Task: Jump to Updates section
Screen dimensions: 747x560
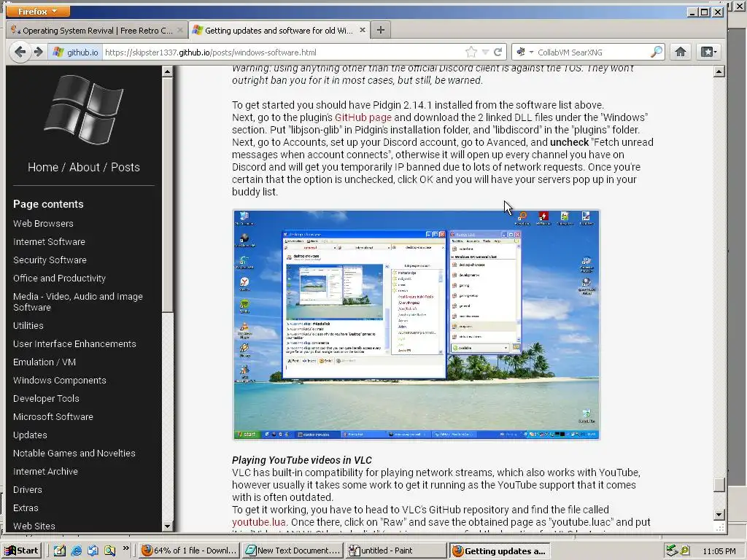Action: coord(30,435)
